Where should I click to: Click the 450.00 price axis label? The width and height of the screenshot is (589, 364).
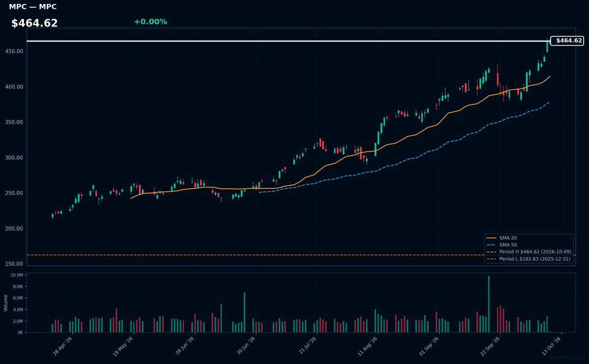click(14, 52)
